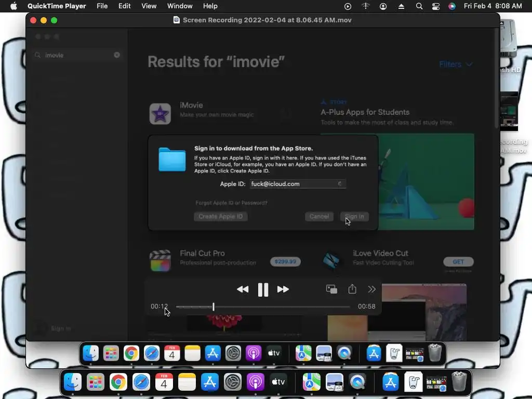This screenshot has height=399, width=532.
Task: Open the Edit menu
Action: (125, 6)
